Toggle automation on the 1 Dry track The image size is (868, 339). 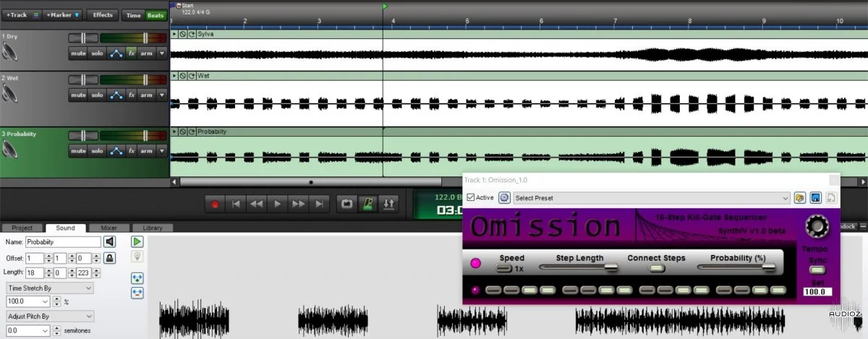116,53
